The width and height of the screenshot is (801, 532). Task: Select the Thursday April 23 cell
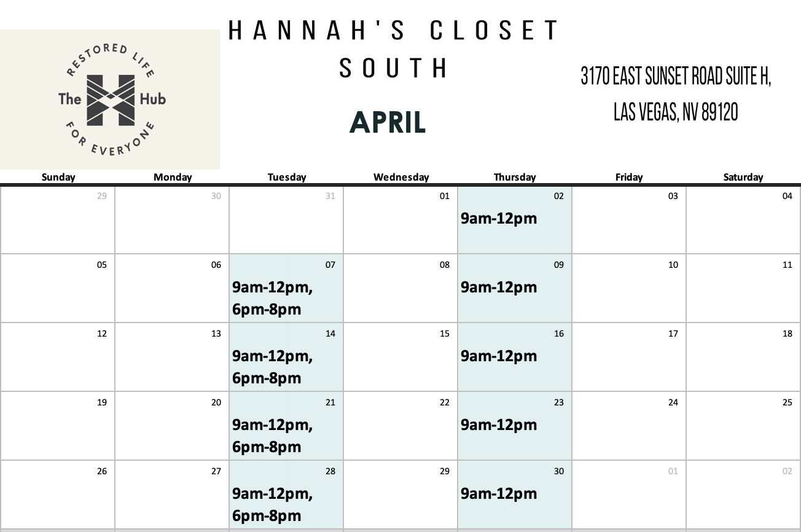click(514, 426)
